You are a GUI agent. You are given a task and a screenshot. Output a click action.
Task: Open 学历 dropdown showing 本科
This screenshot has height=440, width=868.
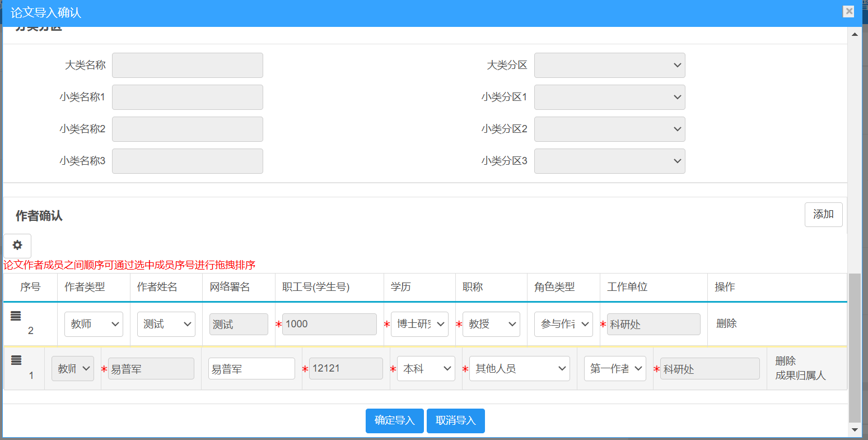pyautogui.click(x=426, y=369)
